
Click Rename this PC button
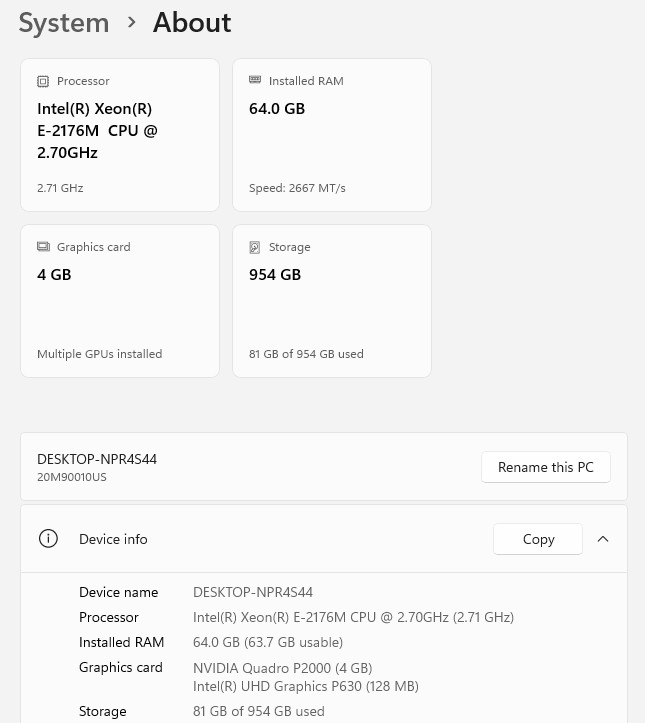pyautogui.click(x=546, y=467)
